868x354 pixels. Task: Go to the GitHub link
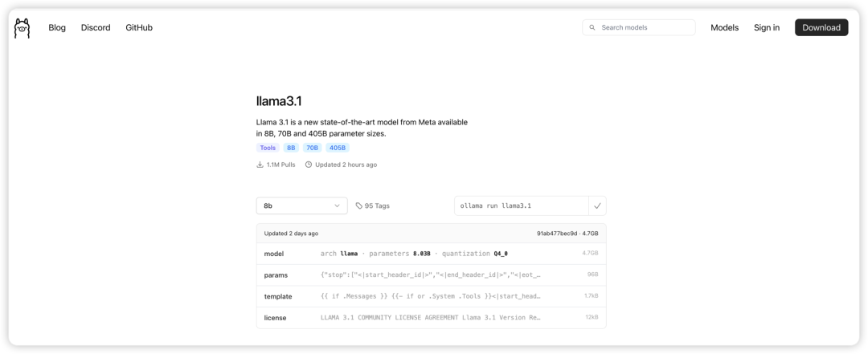[x=139, y=27]
